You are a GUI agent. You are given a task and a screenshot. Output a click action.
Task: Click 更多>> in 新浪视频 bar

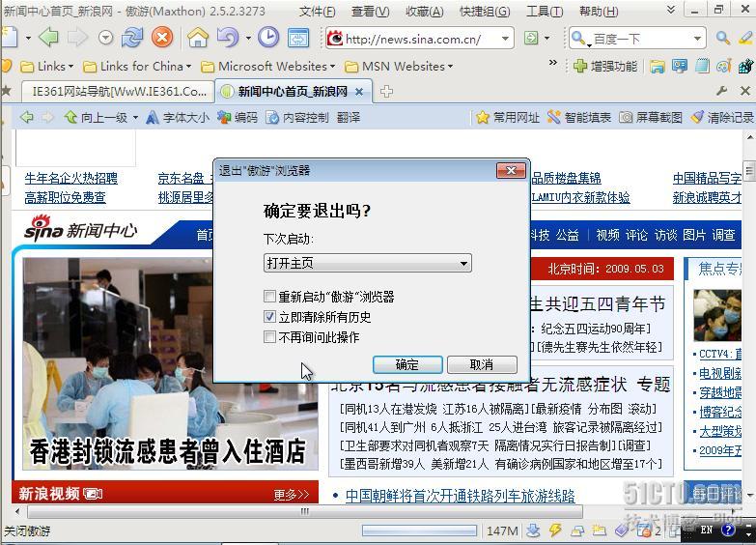292,495
